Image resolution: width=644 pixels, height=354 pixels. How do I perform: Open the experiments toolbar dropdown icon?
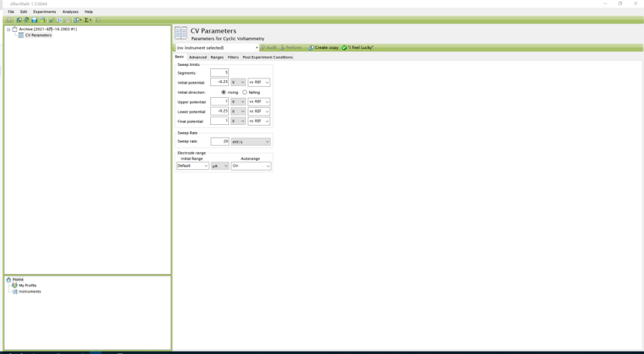[x=78, y=19]
